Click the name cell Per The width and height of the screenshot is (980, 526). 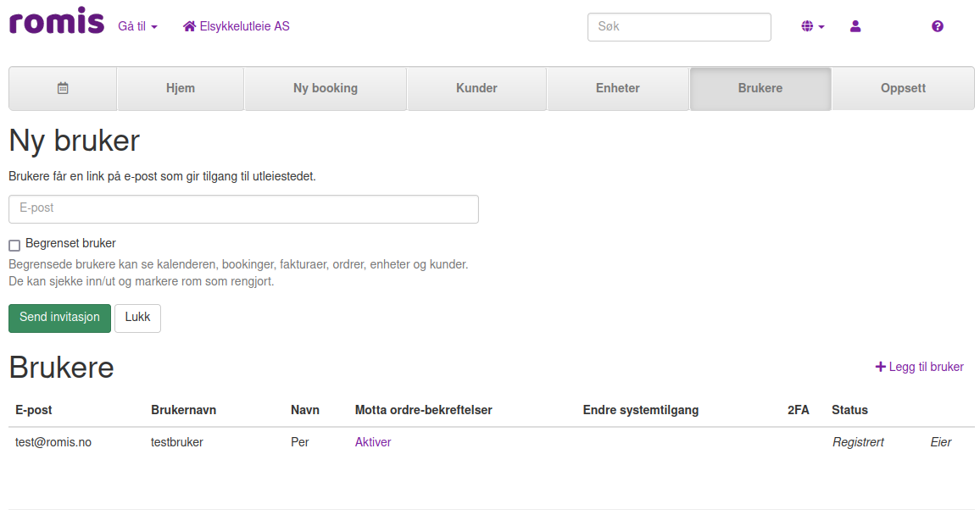(x=299, y=441)
